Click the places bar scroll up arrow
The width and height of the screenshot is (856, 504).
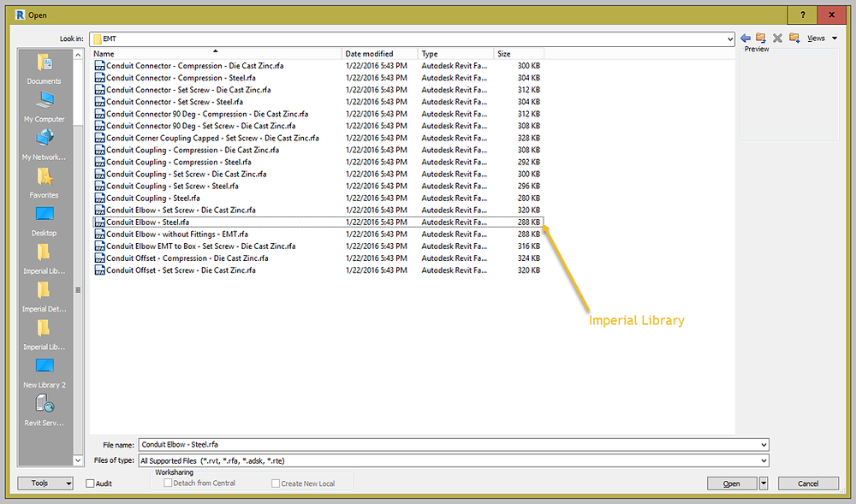(78, 55)
